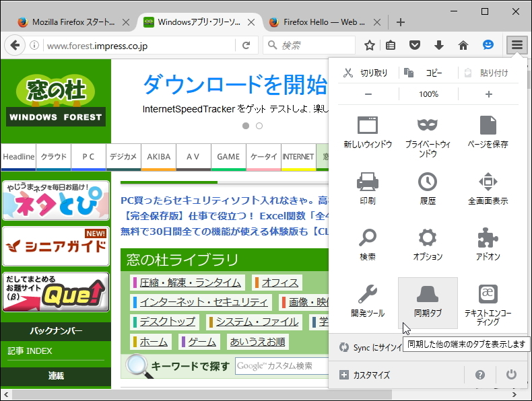The width and height of the screenshot is (532, 401).
Task: Show site information icon in address bar
Action: click(34, 45)
